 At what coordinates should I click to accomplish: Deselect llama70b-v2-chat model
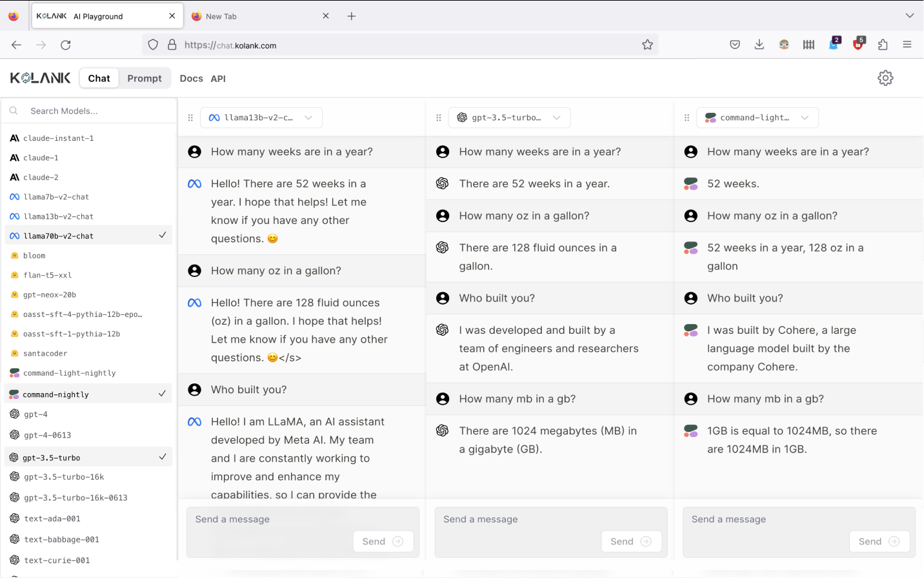[88, 236]
